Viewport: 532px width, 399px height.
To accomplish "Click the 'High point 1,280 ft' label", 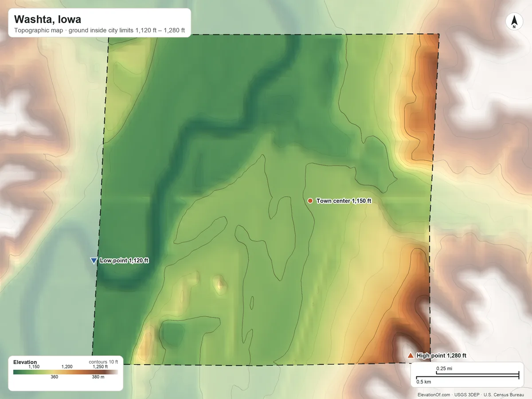I will tap(442, 356).
